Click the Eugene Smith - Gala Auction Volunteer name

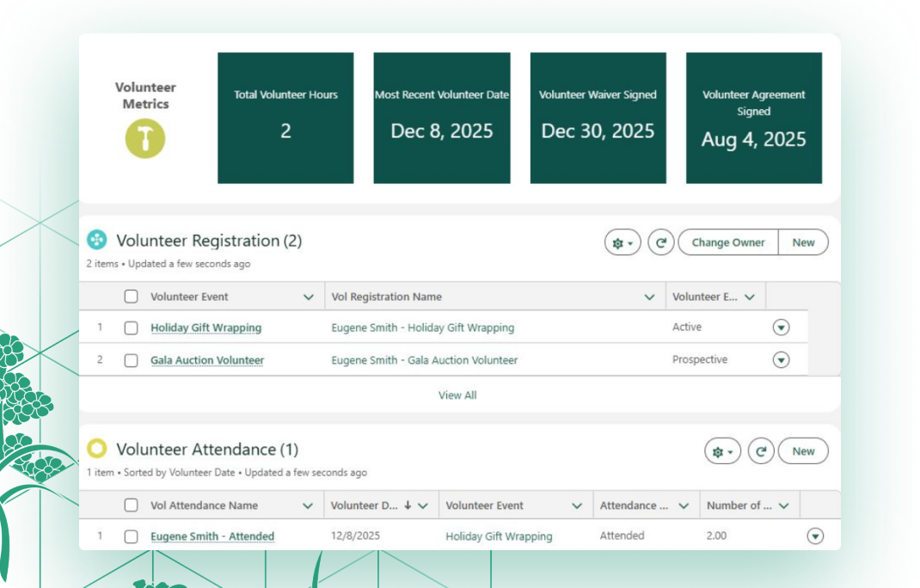424,359
